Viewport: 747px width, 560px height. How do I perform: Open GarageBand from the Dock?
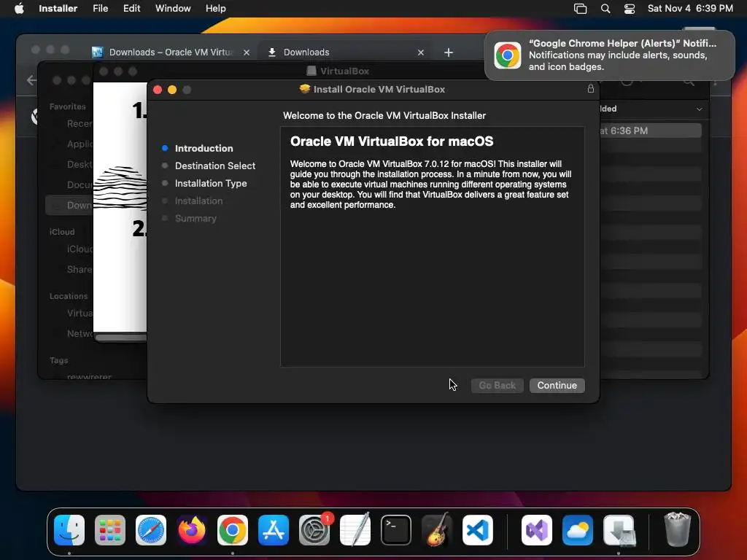tap(437, 530)
